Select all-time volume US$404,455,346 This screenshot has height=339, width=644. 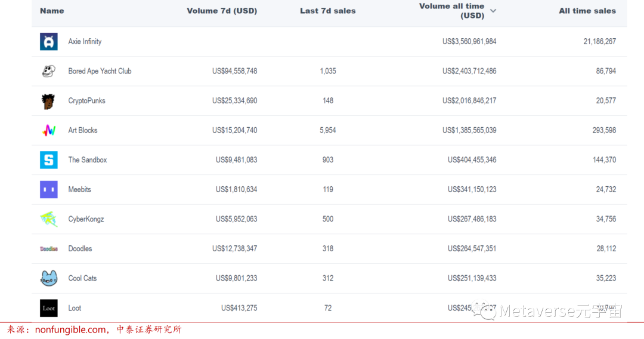tap(472, 160)
